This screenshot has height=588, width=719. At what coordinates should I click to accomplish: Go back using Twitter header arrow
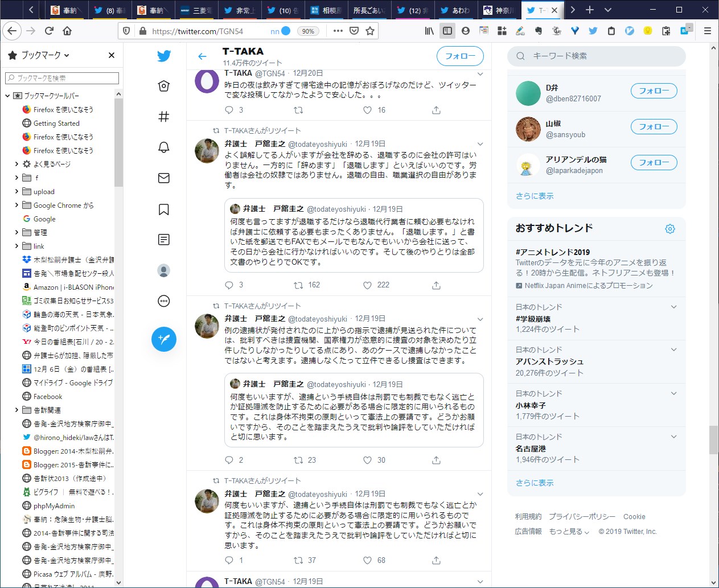click(x=202, y=56)
